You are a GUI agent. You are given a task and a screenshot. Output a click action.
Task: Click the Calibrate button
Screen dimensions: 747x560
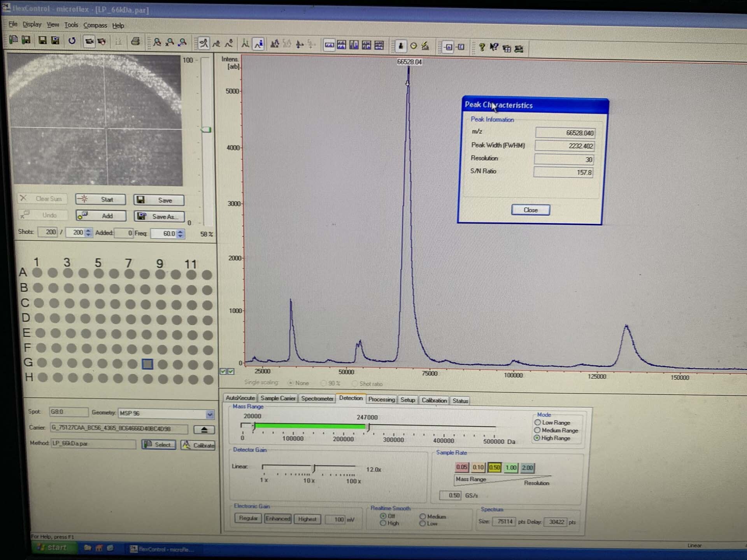(x=198, y=445)
